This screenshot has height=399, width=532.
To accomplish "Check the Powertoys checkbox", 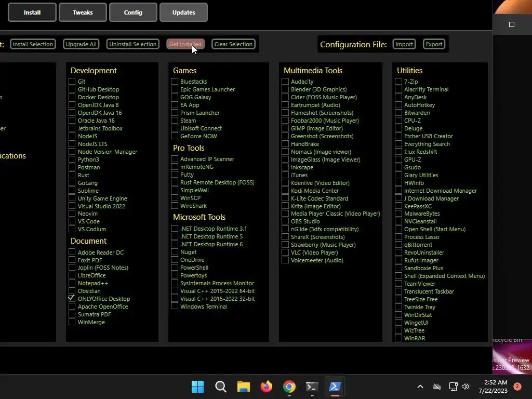I will [x=175, y=275].
